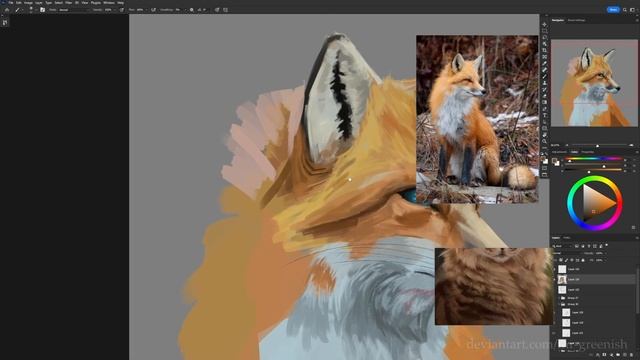Adjust the Navigator zoom slider handle
This screenshot has width=640, height=360.
coord(598,145)
